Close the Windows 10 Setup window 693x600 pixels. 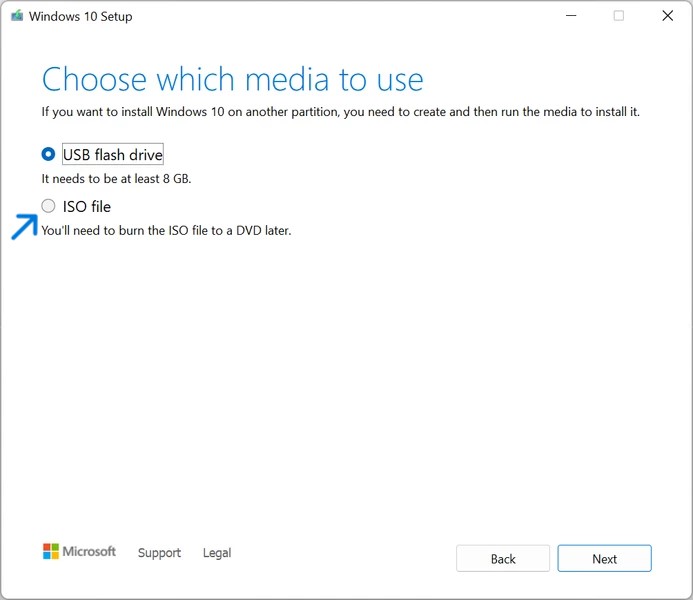(667, 16)
